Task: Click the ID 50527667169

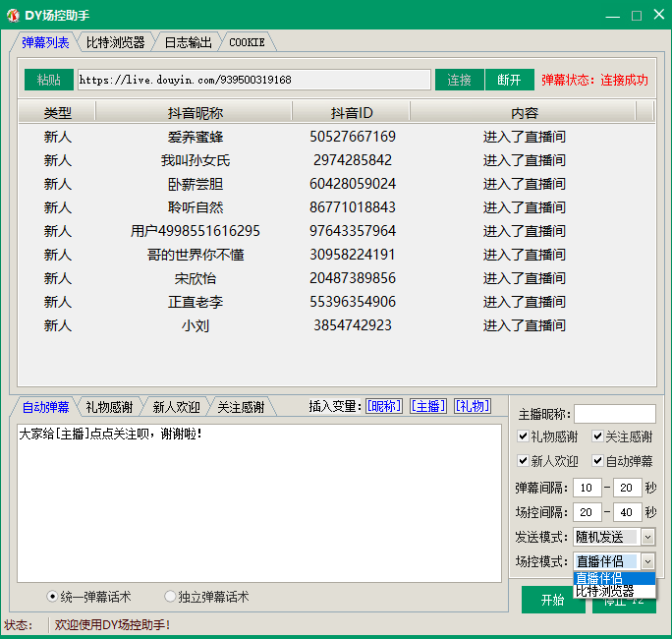Action: click(353, 137)
